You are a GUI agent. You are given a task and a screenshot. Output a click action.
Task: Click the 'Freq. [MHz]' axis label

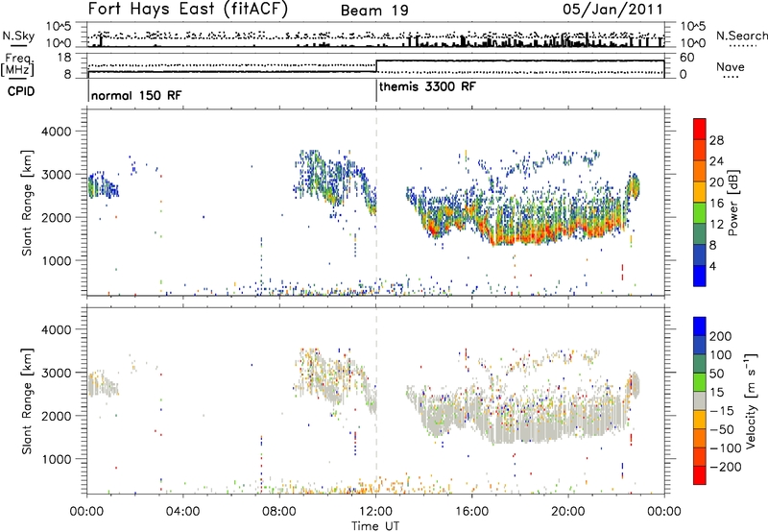tap(17, 64)
